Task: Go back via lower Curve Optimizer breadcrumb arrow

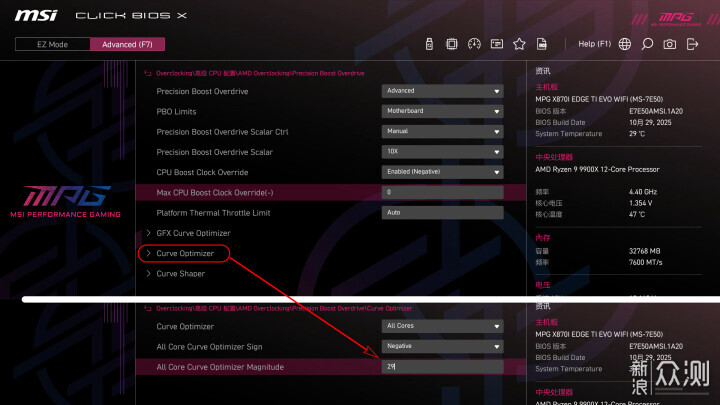Action: (x=147, y=308)
